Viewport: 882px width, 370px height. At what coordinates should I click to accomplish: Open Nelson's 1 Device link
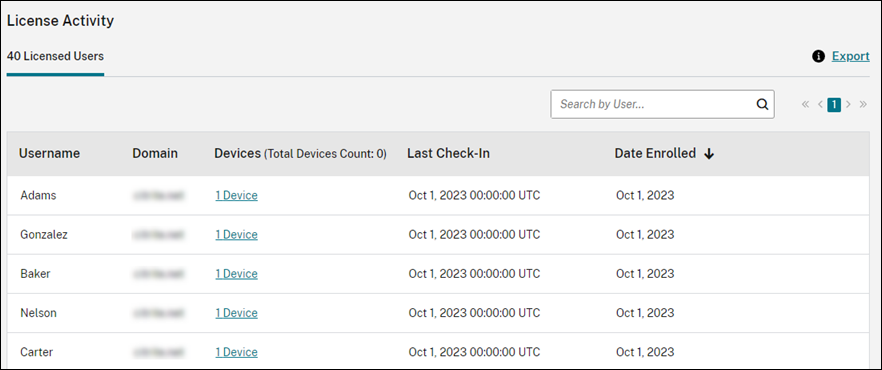pos(236,313)
